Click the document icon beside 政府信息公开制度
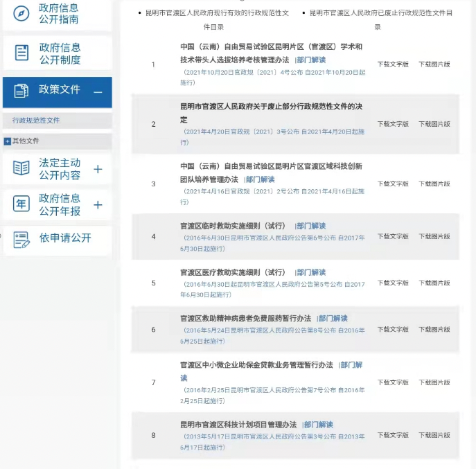Image resolution: width=476 pixels, height=469 pixels. coord(21,53)
